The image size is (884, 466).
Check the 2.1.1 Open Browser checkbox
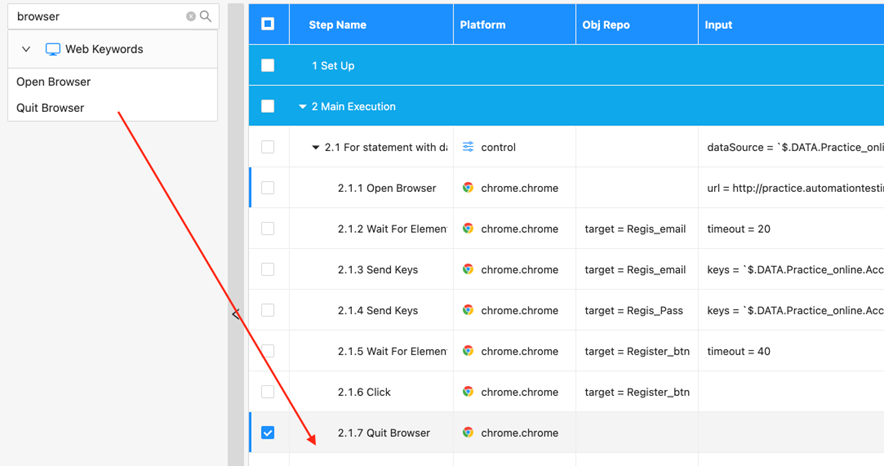[268, 188]
